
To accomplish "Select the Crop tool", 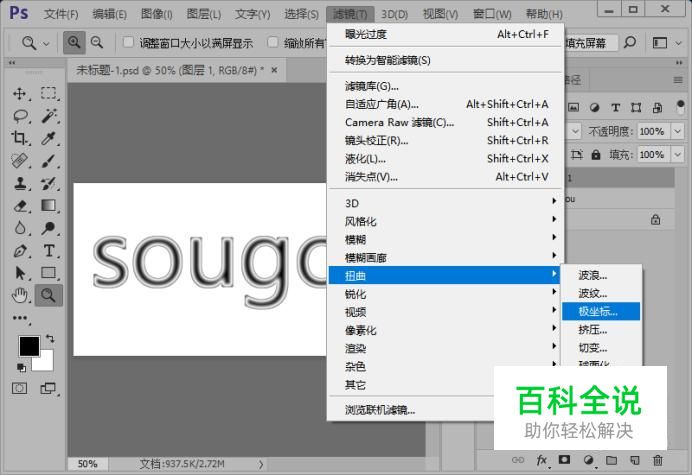I will click(x=19, y=138).
